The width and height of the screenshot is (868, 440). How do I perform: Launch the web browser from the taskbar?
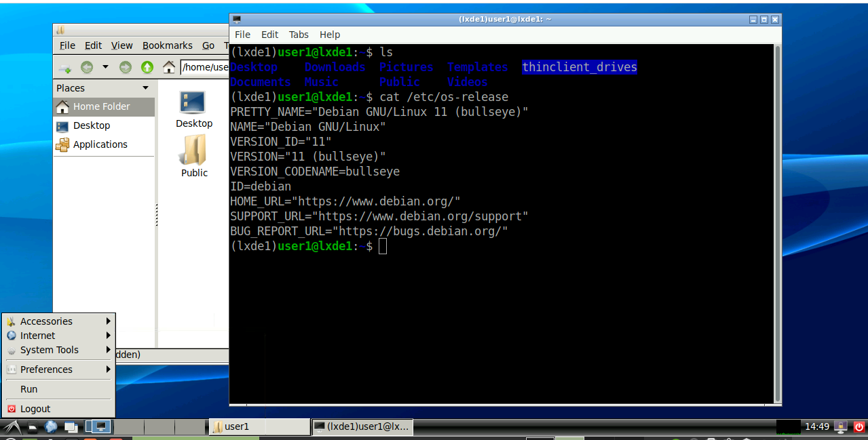tap(51, 426)
